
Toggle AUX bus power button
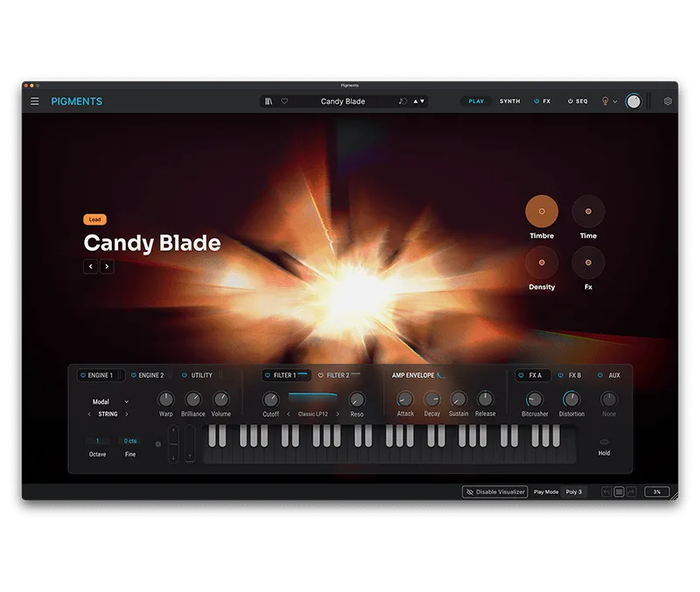[x=600, y=375]
